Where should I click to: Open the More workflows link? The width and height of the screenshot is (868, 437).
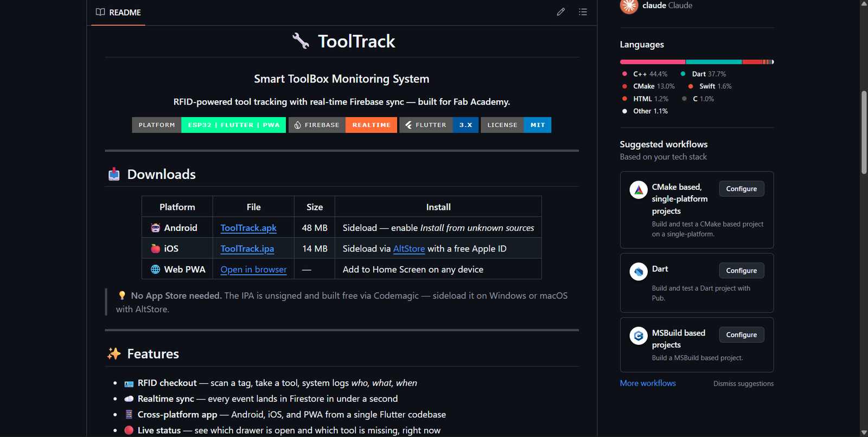pyautogui.click(x=648, y=383)
